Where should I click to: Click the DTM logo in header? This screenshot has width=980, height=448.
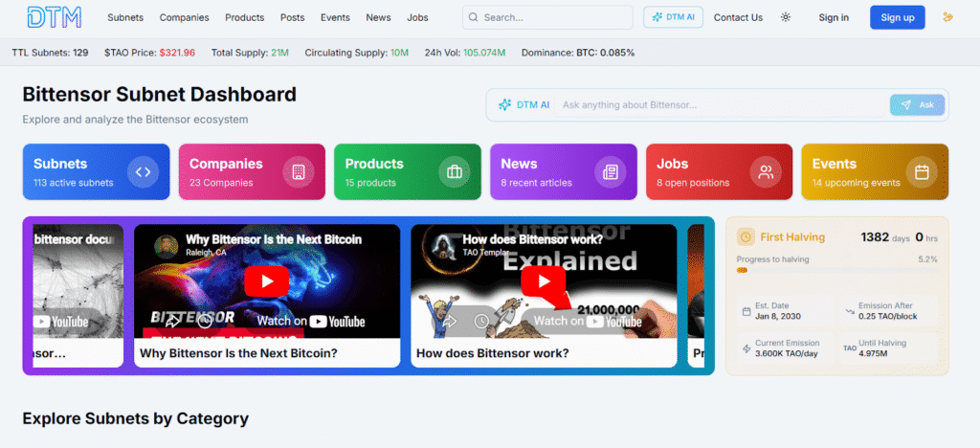(54, 17)
